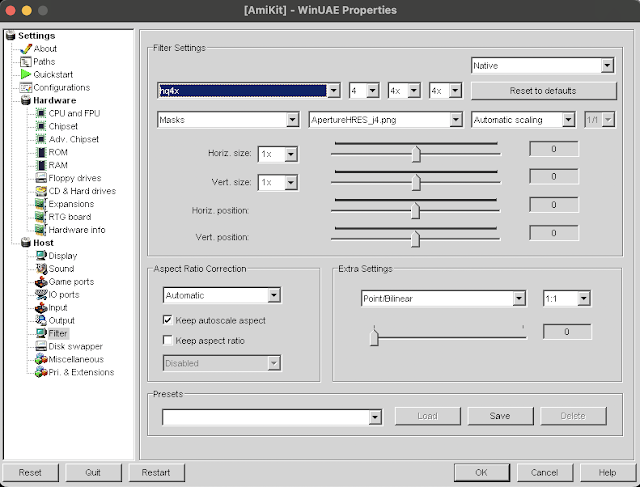Open the Native display mode dropdown
The height and width of the screenshot is (487, 640).
click(x=607, y=66)
